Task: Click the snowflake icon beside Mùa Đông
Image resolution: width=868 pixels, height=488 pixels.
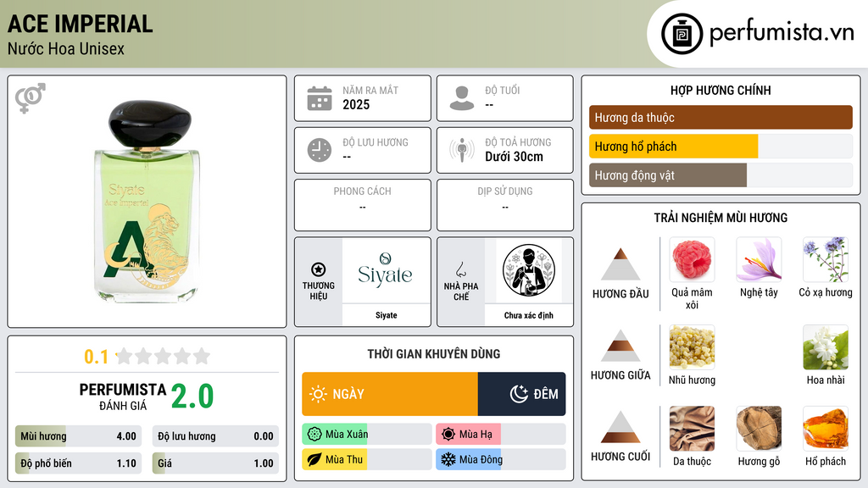Action: coord(448,459)
